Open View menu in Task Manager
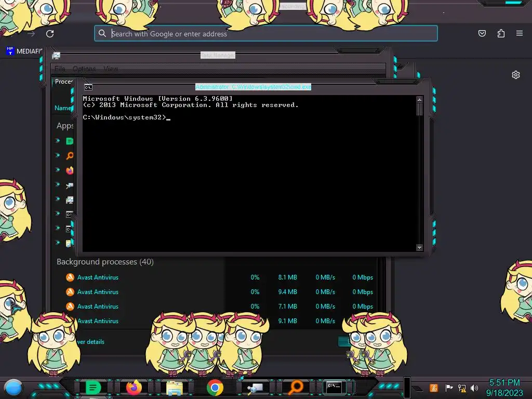Image resolution: width=532 pixels, height=399 pixels. tap(111, 69)
